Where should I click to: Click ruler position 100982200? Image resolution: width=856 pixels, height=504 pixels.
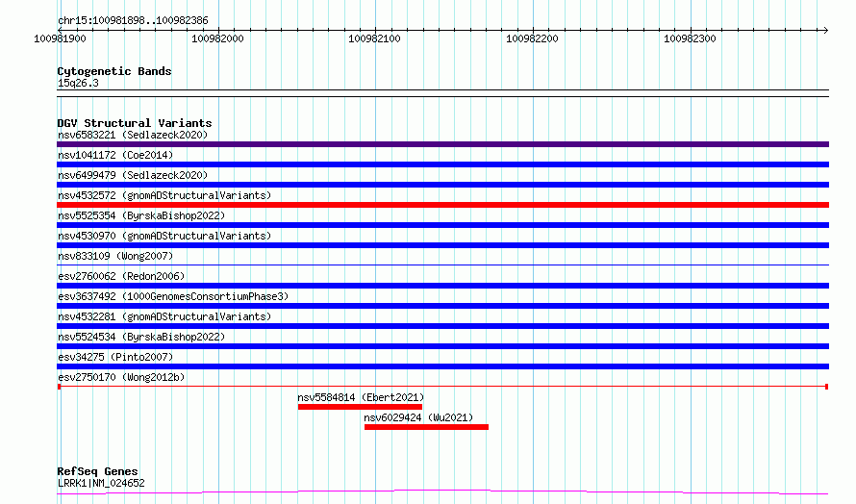[x=532, y=38]
